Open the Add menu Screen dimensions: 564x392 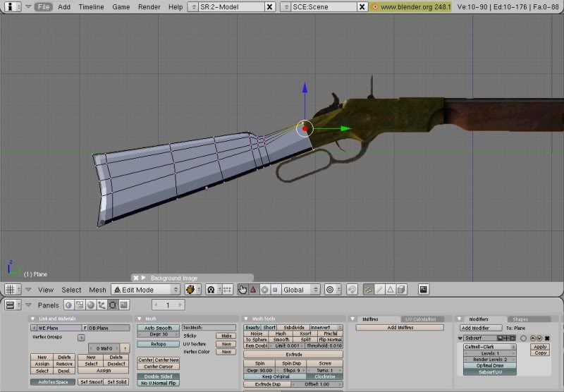tap(64, 7)
